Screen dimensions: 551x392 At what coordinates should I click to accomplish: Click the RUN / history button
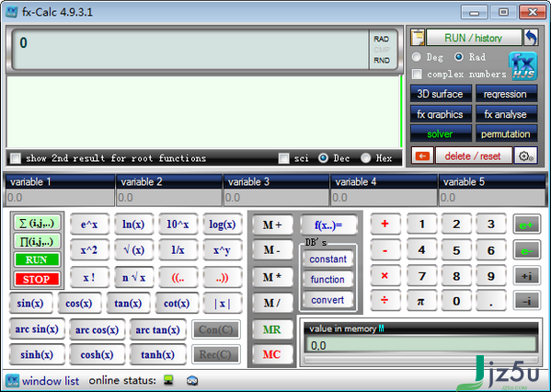pos(474,38)
